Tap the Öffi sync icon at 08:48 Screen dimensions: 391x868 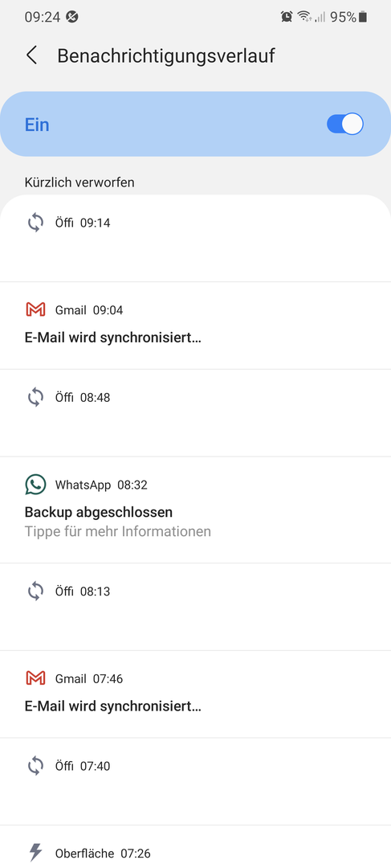[x=35, y=398]
